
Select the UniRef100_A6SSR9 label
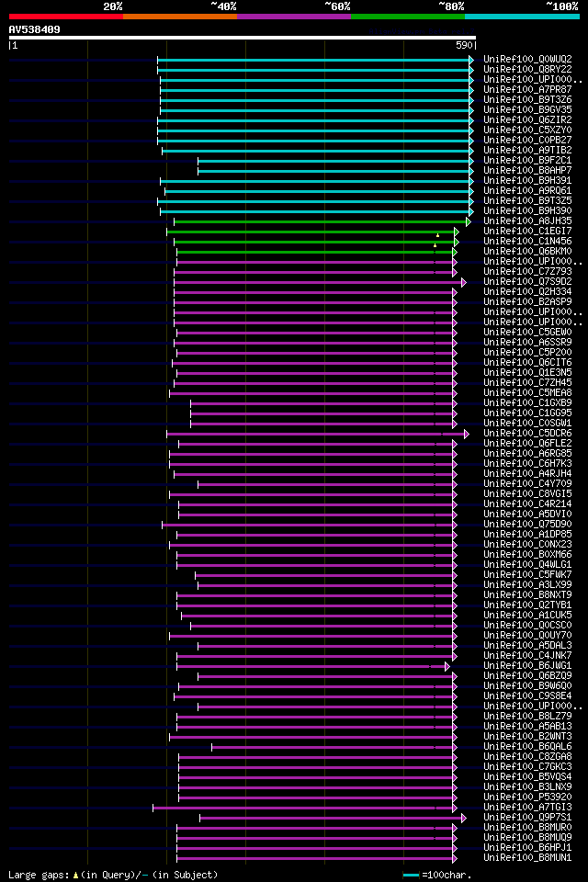[527, 343]
